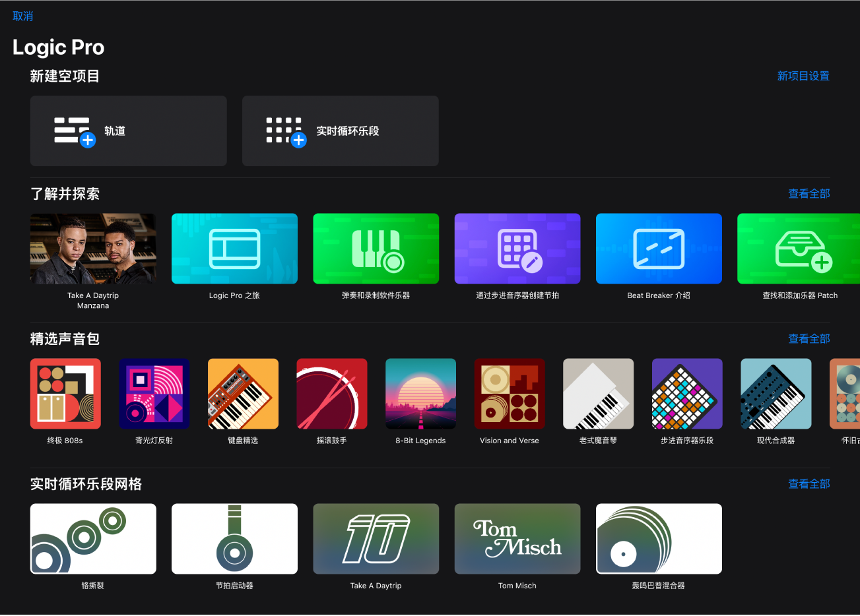Open the 通过步进音序器创建节拍 icon
Screen dimensions: 860x616
click(517, 249)
